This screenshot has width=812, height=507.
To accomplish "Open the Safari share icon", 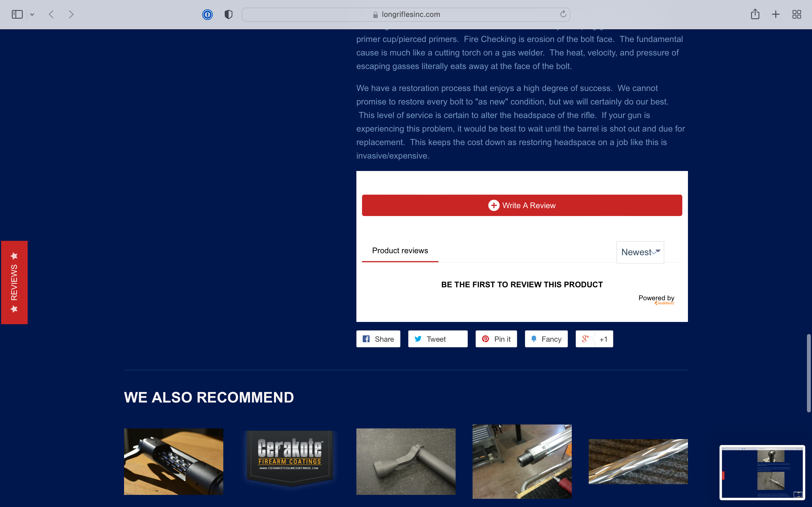I will (x=755, y=14).
